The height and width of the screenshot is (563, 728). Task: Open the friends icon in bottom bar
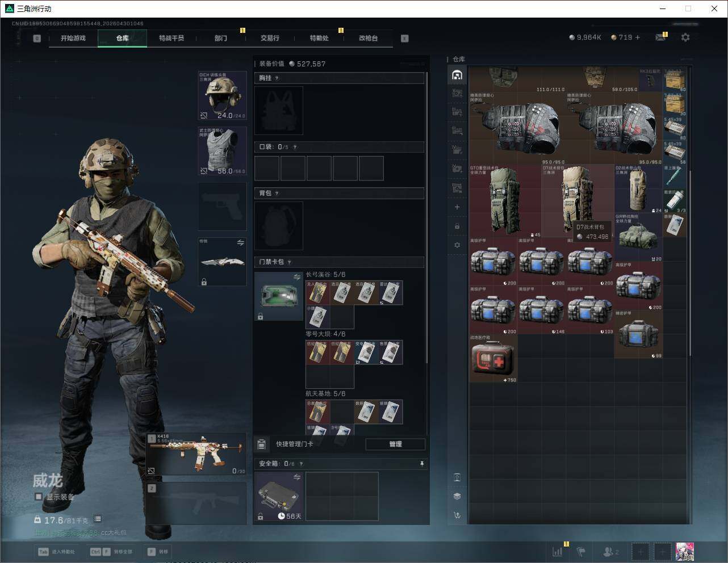point(610,551)
